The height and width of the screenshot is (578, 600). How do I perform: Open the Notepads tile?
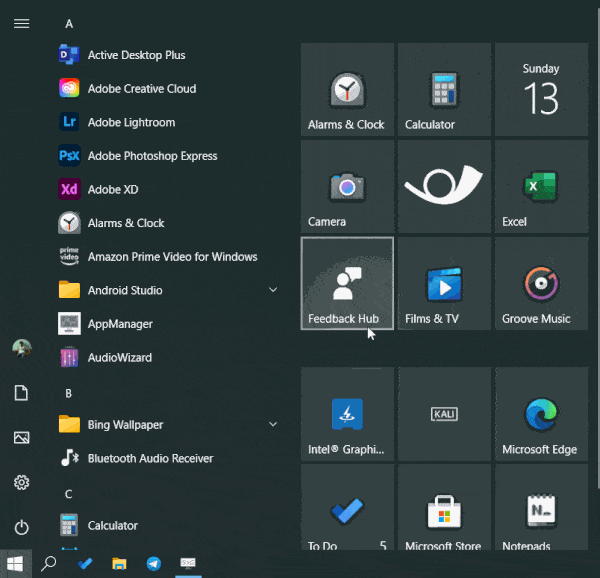coord(541,508)
